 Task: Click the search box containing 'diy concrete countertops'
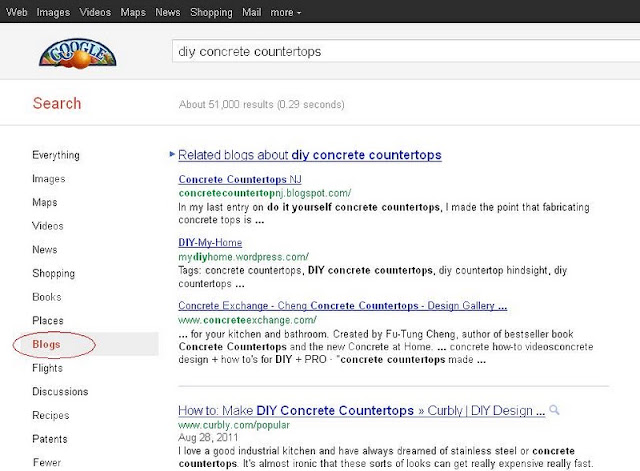[406, 51]
